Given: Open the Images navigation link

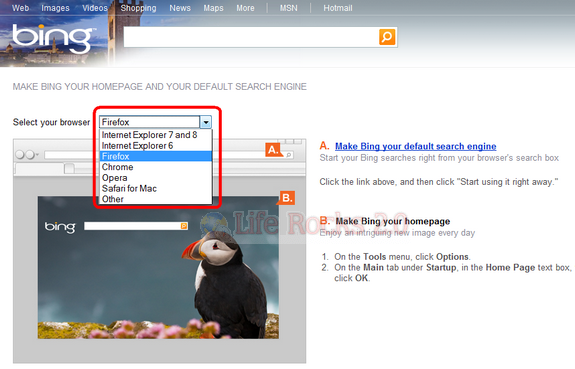Looking at the screenshot, I should pos(55,8).
